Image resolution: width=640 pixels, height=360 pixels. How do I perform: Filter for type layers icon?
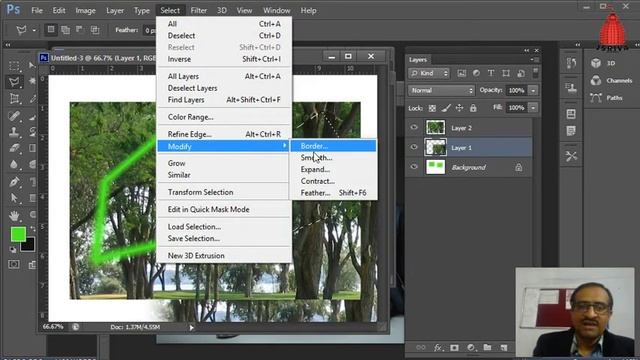(491, 73)
